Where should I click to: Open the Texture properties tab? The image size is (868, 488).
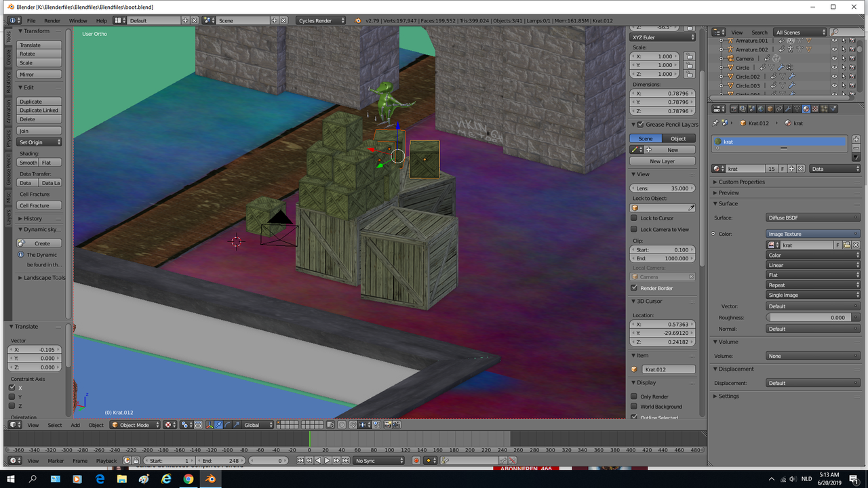(x=815, y=108)
